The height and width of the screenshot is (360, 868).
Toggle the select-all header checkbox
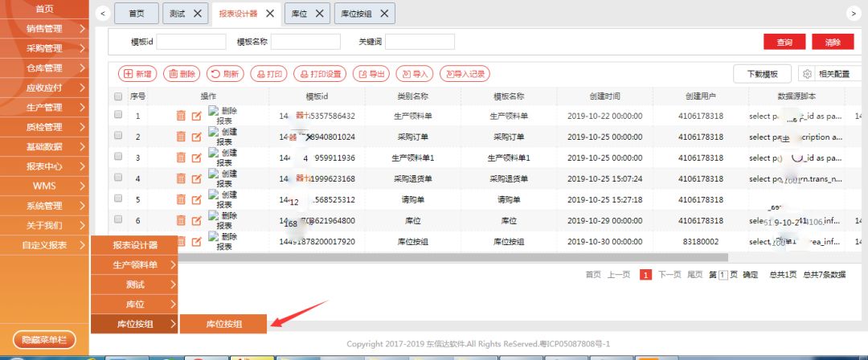point(118,96)
